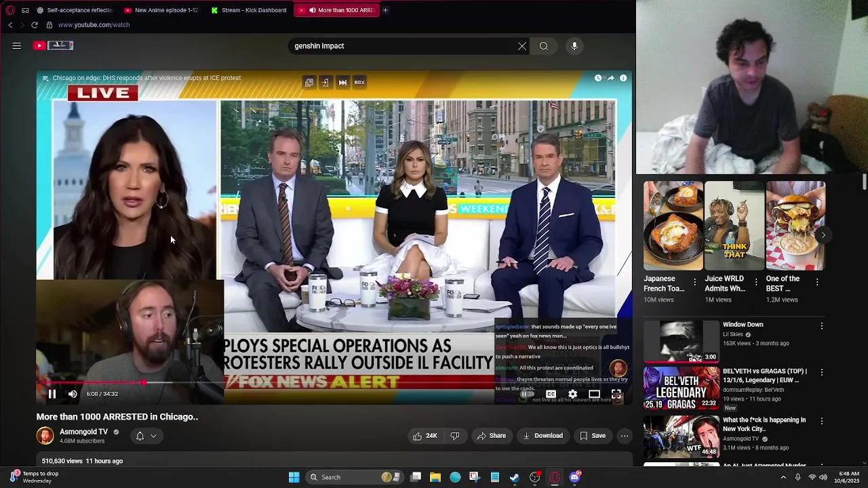Open the YouTube hamburger guide menu

pos(17,45)
